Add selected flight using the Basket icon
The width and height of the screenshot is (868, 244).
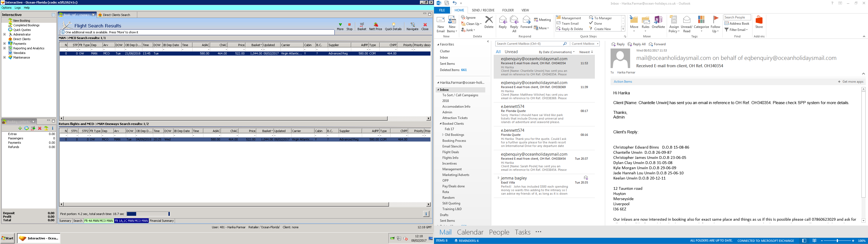[362, 27]
